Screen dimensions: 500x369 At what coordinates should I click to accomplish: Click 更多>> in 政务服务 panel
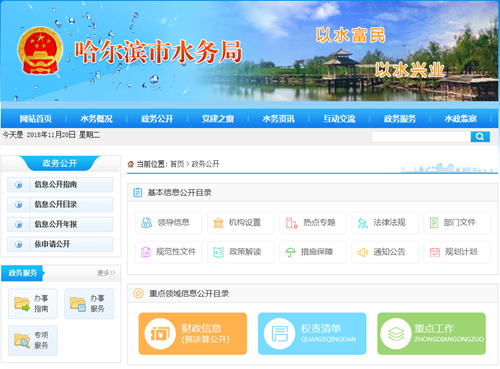pyautogui.click(x=106, y=273)
